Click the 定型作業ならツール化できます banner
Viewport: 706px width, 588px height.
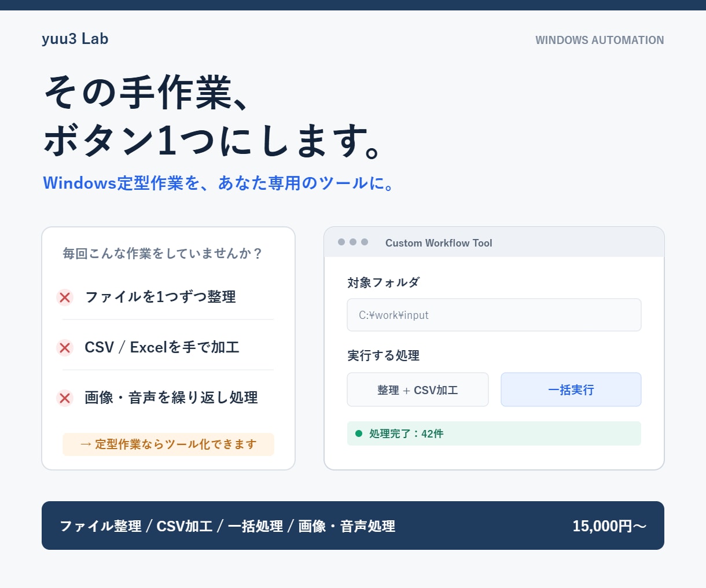click(168, 444)
